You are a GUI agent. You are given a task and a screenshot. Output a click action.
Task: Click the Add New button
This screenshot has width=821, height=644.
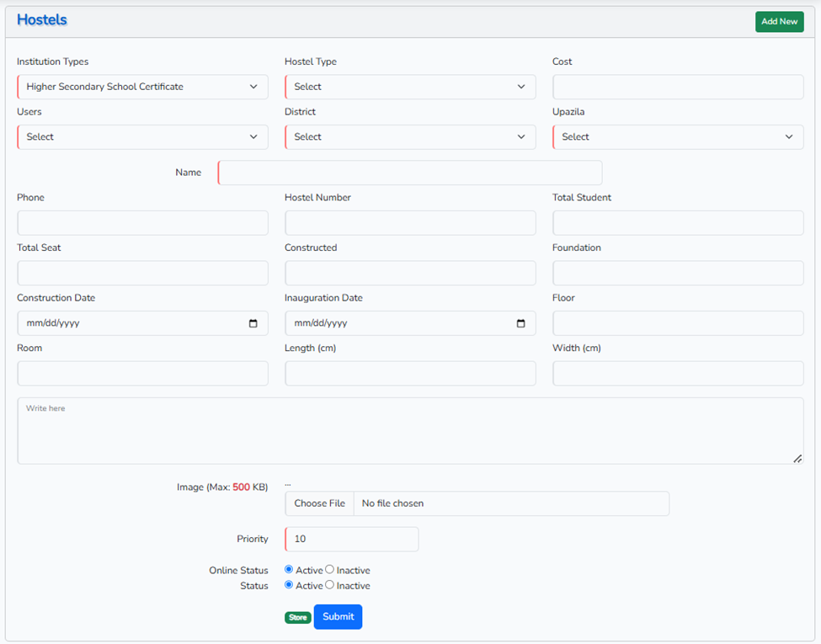coord(779,22)
